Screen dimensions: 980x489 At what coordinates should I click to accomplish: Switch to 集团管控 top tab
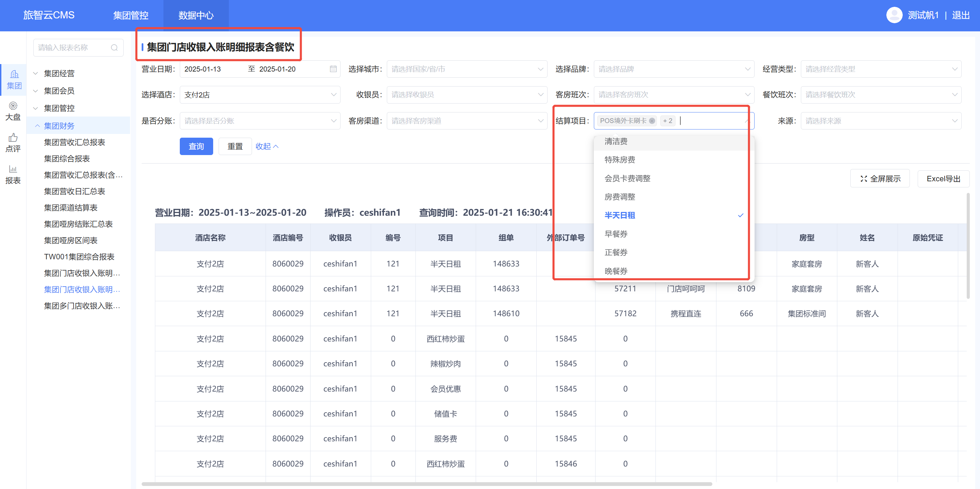point(130,15)
